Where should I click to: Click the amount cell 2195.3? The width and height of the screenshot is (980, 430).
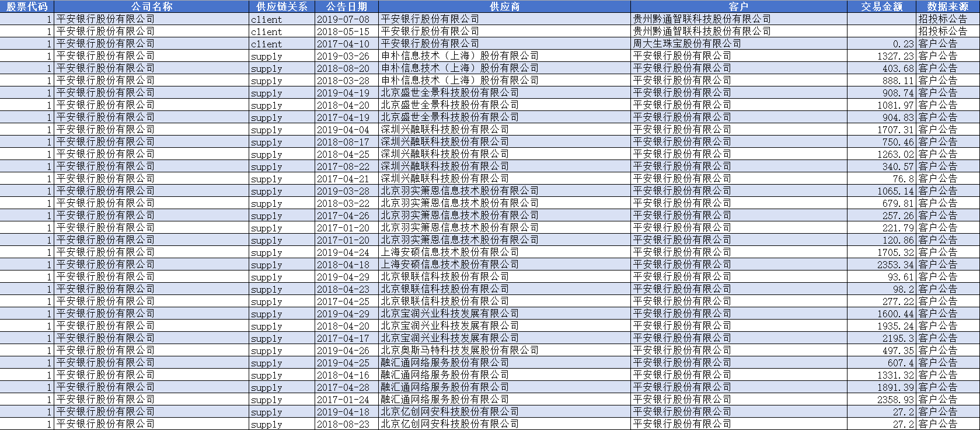(898, 338)
